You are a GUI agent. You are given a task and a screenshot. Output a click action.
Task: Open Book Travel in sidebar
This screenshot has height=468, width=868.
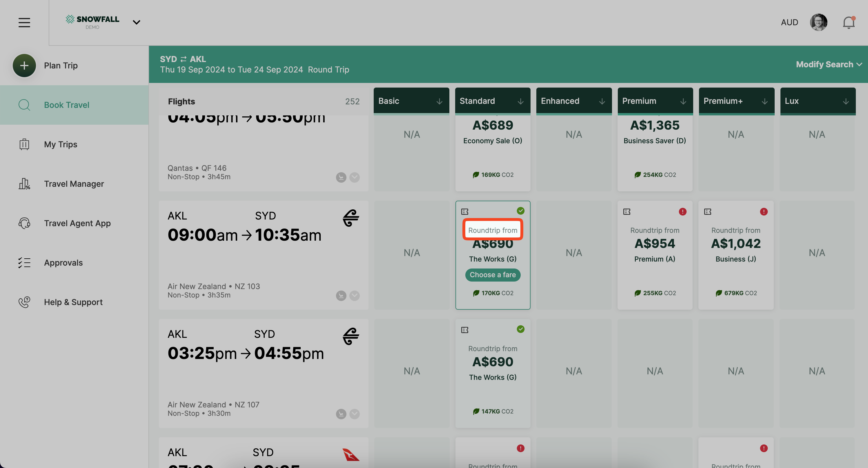point(74,105)
